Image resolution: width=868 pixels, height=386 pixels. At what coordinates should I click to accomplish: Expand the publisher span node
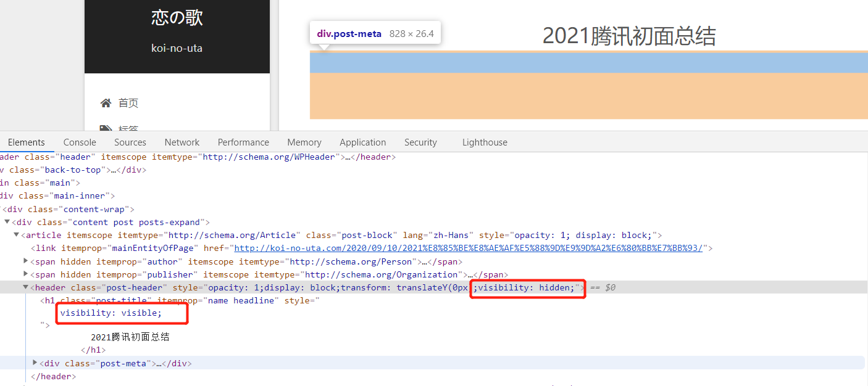26,274
